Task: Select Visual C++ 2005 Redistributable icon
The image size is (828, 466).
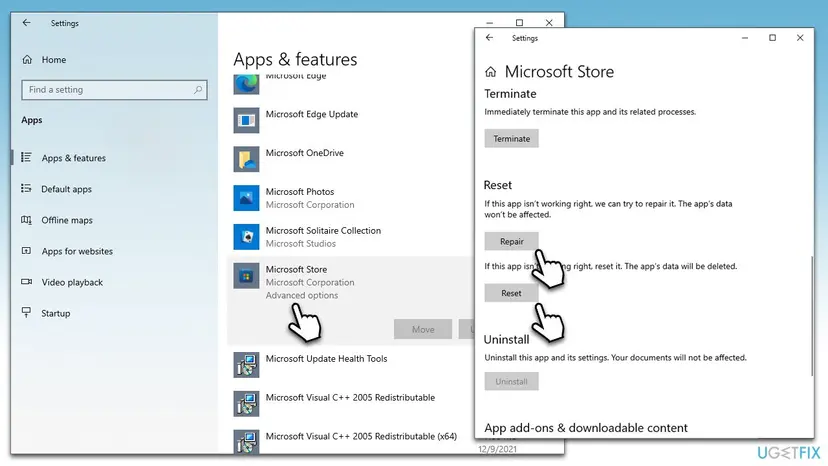Action: 246,404
